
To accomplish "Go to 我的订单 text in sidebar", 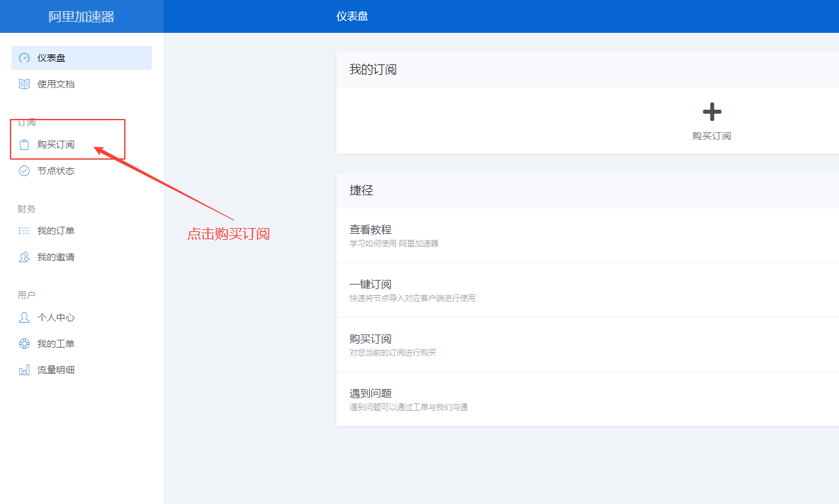I will [x=56, y=231].
